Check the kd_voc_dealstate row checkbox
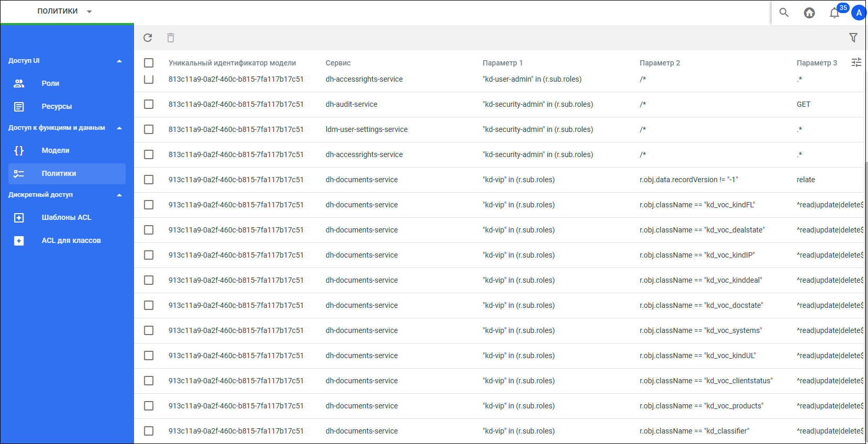This screenshot has width=868, height=444. 149,230
